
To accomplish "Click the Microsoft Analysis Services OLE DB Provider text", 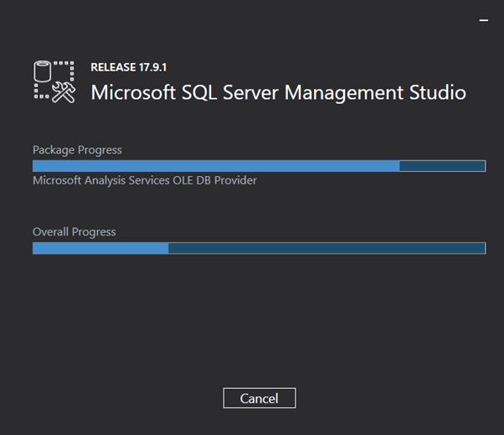I will [145, 180].
